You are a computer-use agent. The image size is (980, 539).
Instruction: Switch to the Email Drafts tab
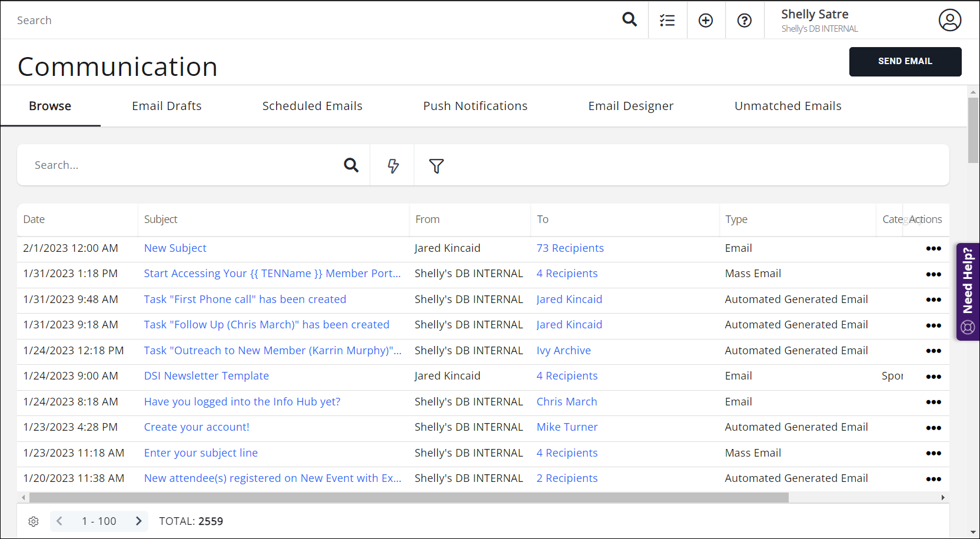point(167,106)
